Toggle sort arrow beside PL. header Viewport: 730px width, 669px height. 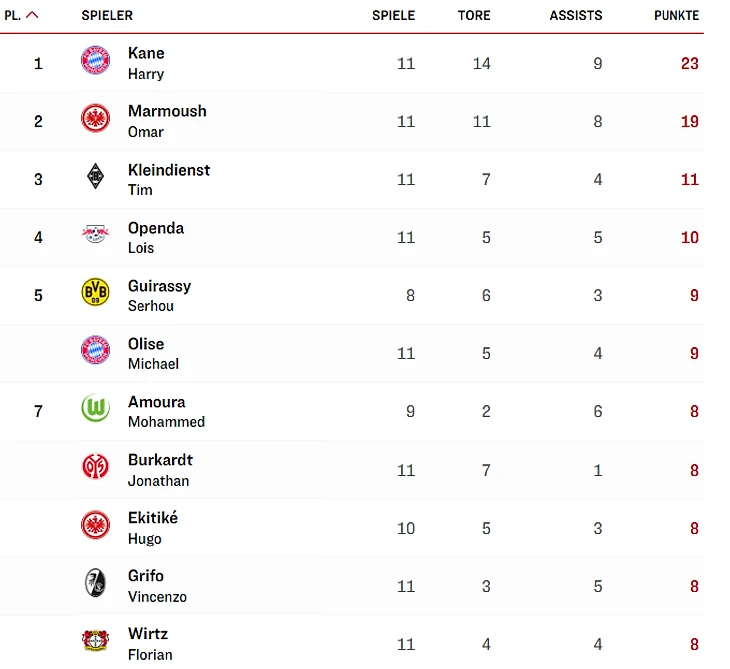(x=32, y=15)
